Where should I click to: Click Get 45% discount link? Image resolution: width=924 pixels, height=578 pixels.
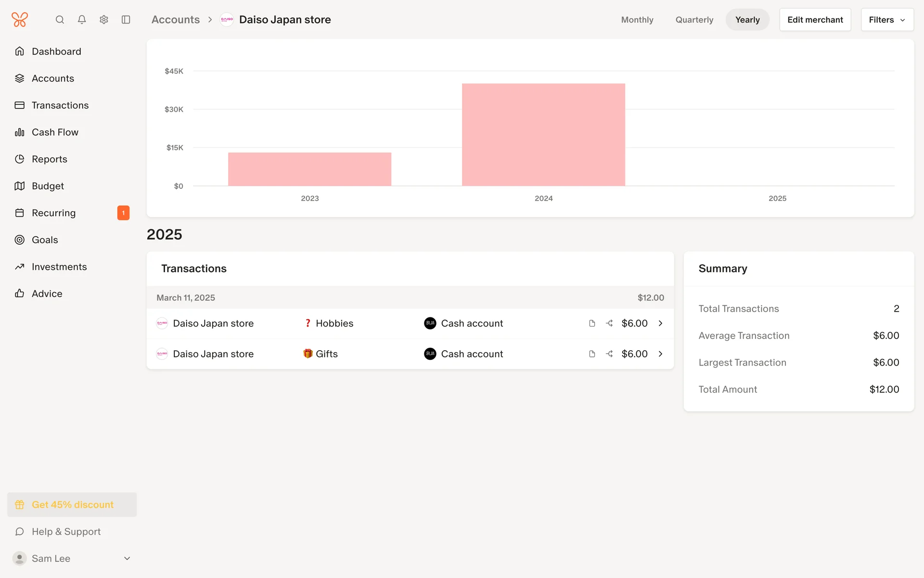point(72,504)
